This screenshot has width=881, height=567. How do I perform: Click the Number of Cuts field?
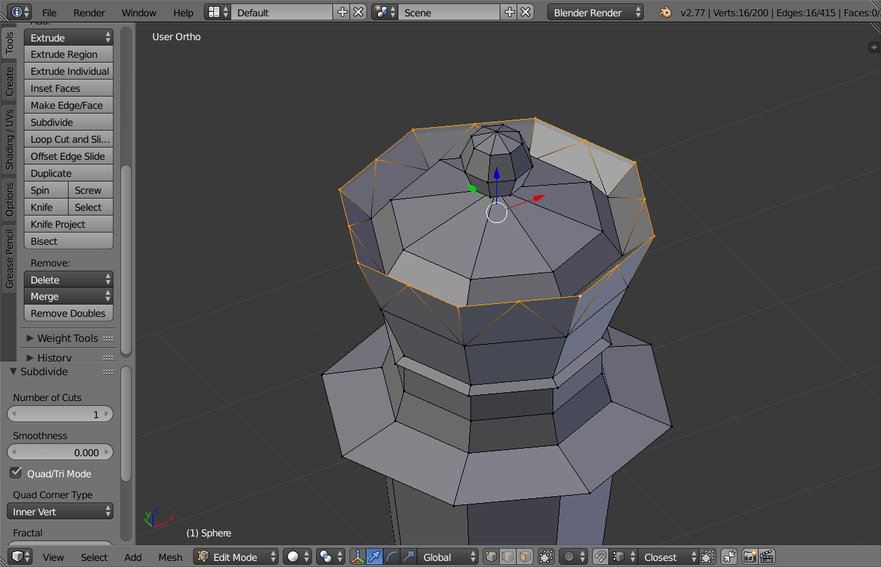point(60,414)
